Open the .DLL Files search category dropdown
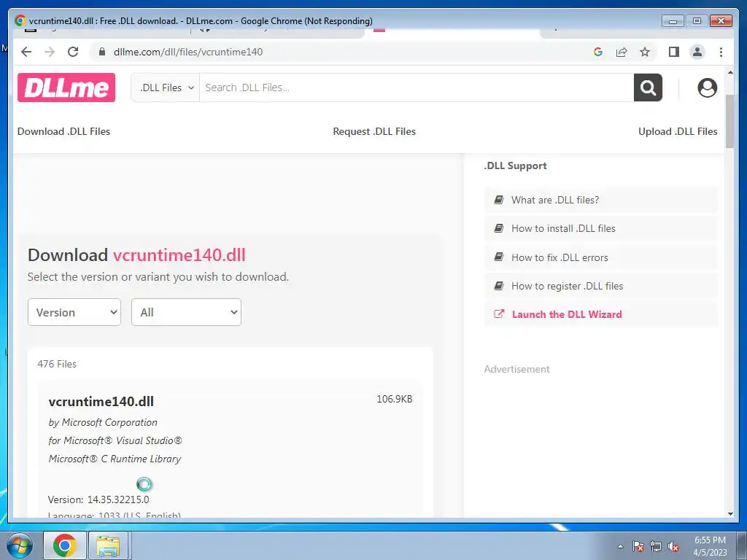Viewport: 747px width, 560px height. 166,87
